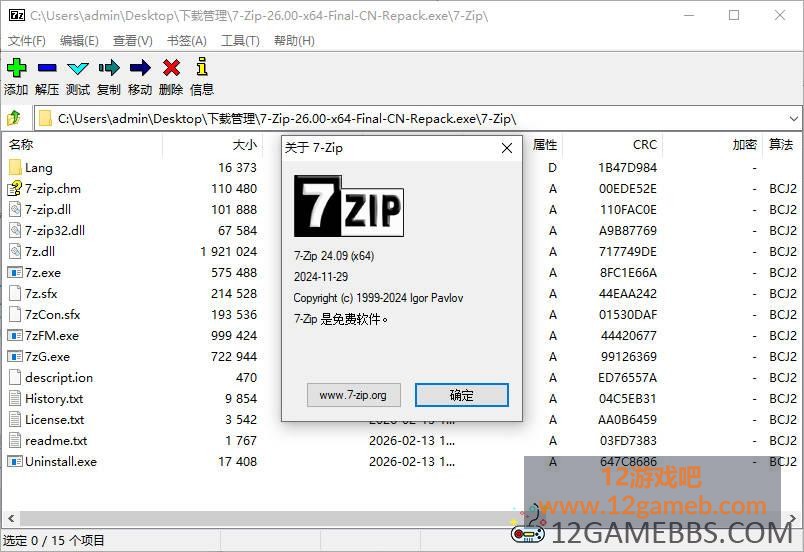Click CRC value 44EAA242

click(x=628, y=293)
